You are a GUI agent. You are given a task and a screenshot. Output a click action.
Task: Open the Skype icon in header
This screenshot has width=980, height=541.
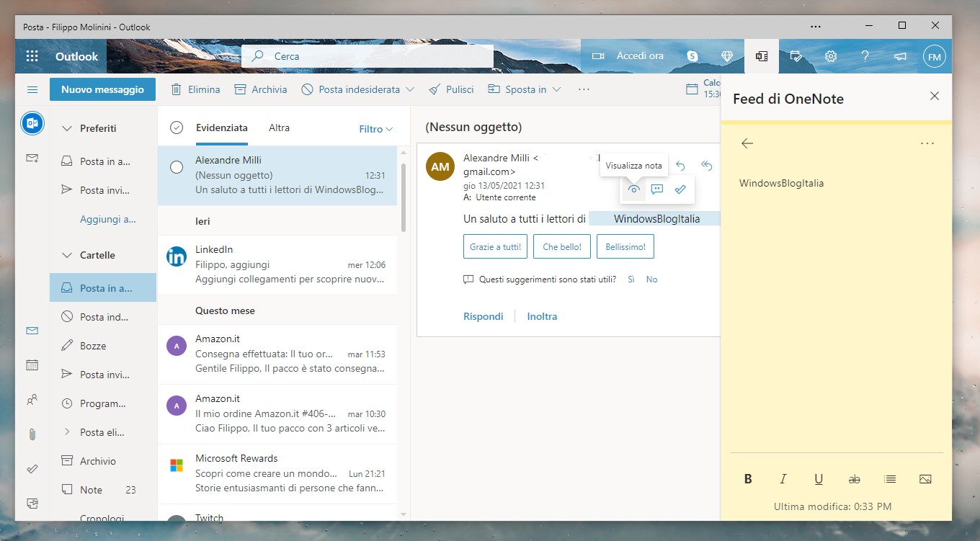coord(692,56)
